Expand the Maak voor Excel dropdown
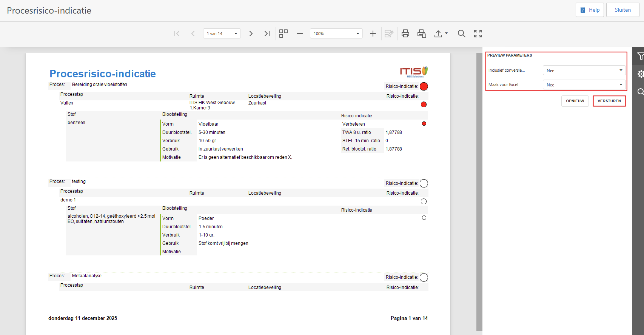This screenshot has width=644, height=335. click(584, 85)
